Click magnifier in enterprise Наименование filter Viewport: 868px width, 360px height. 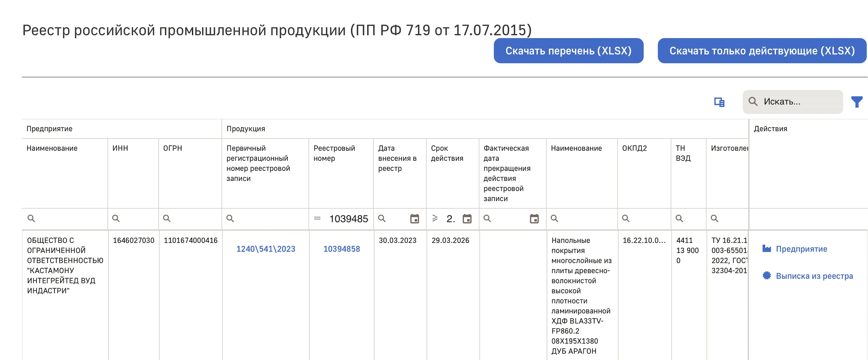pos(31,218)
